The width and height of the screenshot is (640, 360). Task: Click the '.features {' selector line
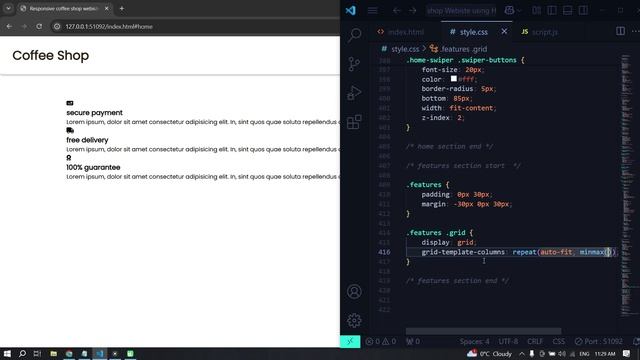tap(427, 185)
